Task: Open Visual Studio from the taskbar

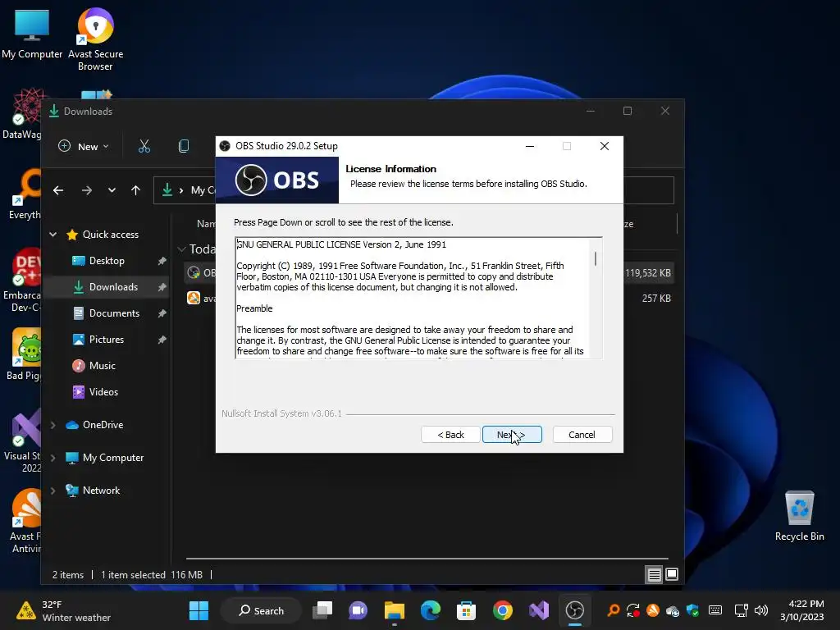Action: click(x=538, y=610)
